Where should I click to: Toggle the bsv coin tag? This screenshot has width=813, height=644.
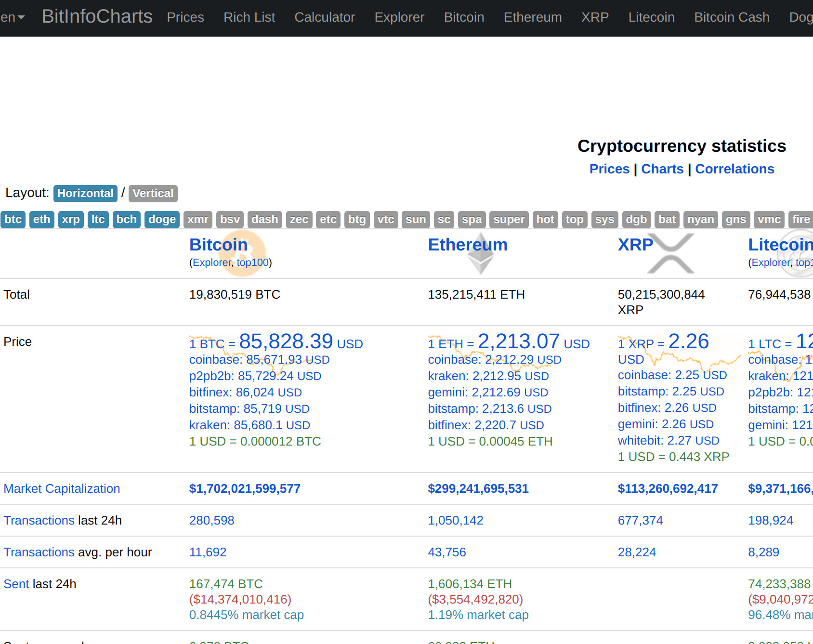click(x=230, y=220)
